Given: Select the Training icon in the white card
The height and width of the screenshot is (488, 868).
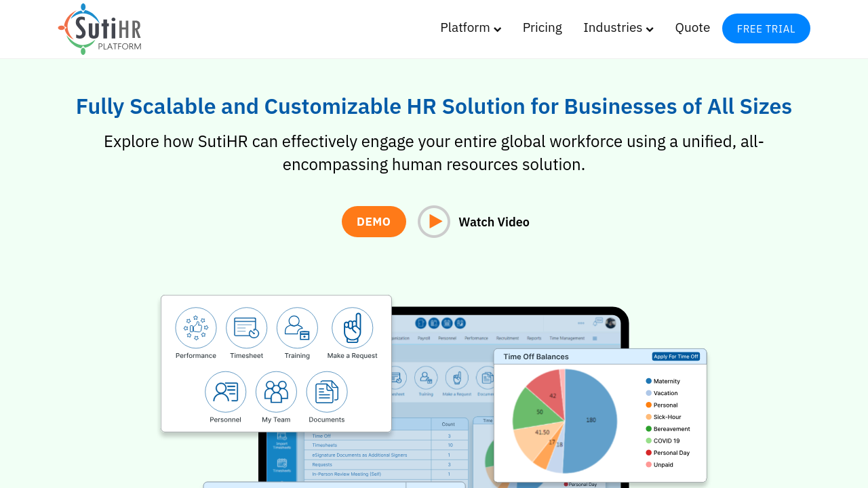Looking at the screenshot, I should tap(297, 328).
